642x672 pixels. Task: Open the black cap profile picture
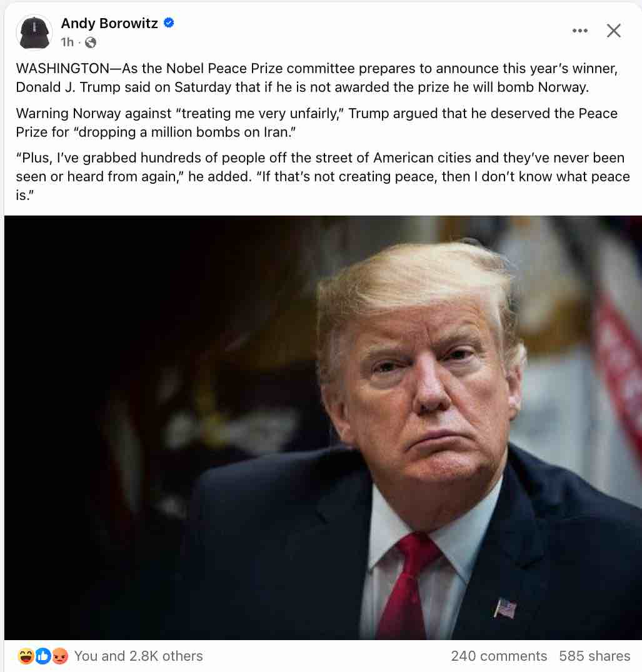[x=34, y=33]
